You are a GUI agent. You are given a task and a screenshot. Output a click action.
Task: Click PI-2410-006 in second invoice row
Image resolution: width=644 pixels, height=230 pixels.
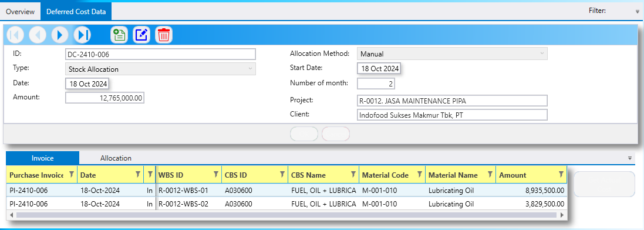pos(28,204)
